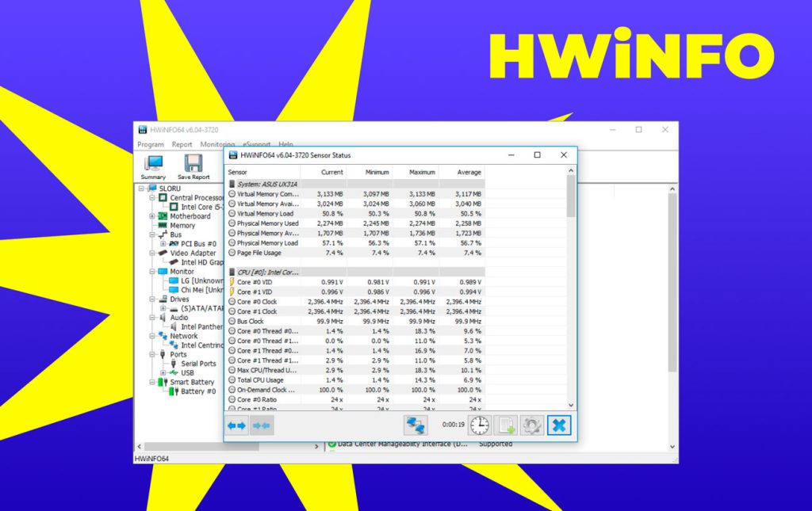Image resolution: width=812 pixels, height=511 pixels.
Task: Click the sensor list scroll-down arrow
Action: tap(571, 406)
